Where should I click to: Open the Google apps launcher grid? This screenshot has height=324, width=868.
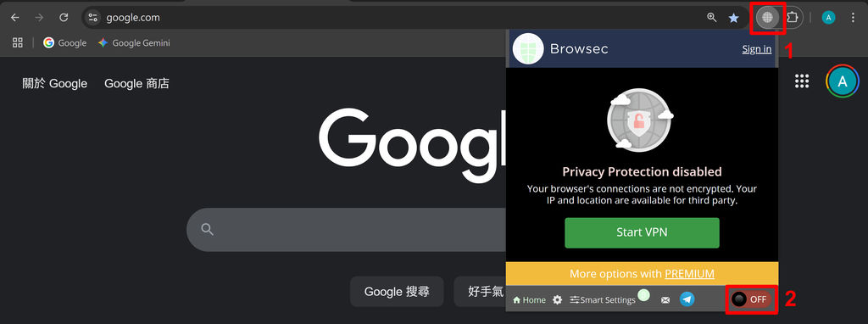click(x=802, y=81)
